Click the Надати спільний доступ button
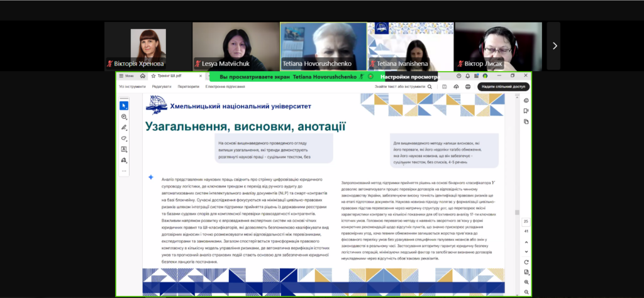The width and height of the screenshot is (644, 298). [x=503, y=86]
